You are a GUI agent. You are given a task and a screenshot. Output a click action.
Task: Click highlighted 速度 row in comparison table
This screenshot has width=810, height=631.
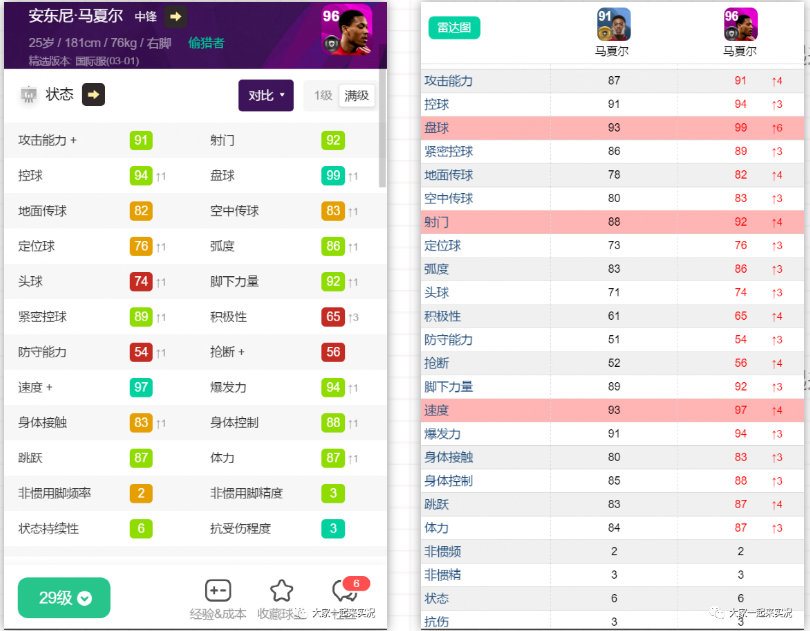click(x=612, y=410)
